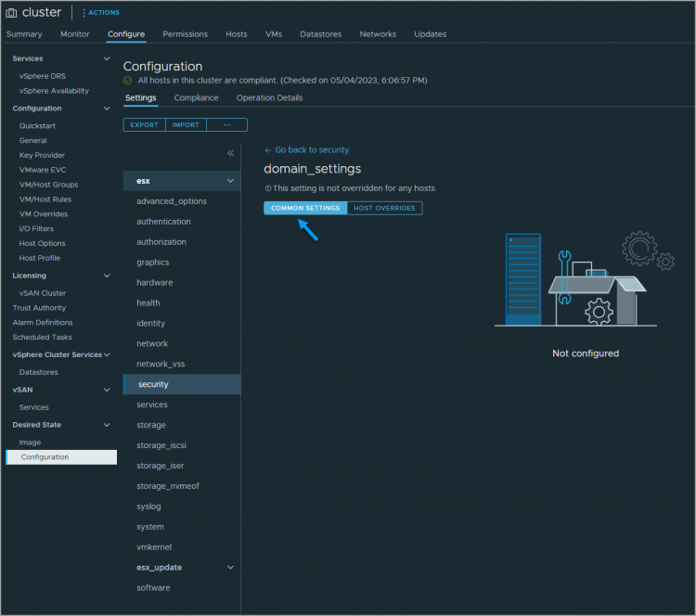The image size is (696, 616).
Task: Open Scheduled Tasks
Action: pyautogui.click(x=42, y=337)
